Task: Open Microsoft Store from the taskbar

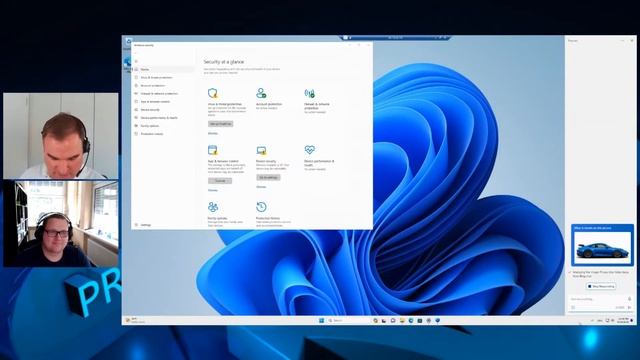Action: pyautogui.click(x=420, y=320)
